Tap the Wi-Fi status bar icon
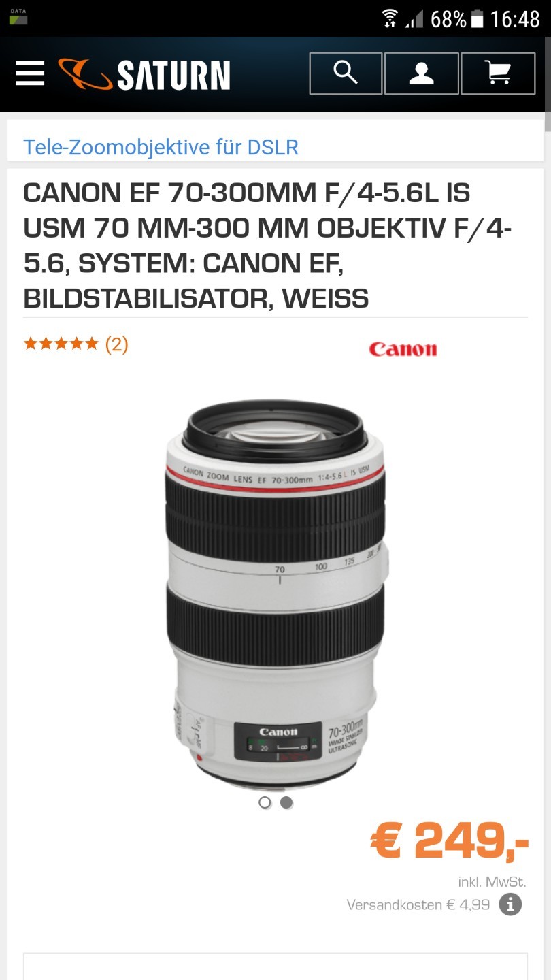The height and width of the screenshot is (980, 551). pos(389,18)
